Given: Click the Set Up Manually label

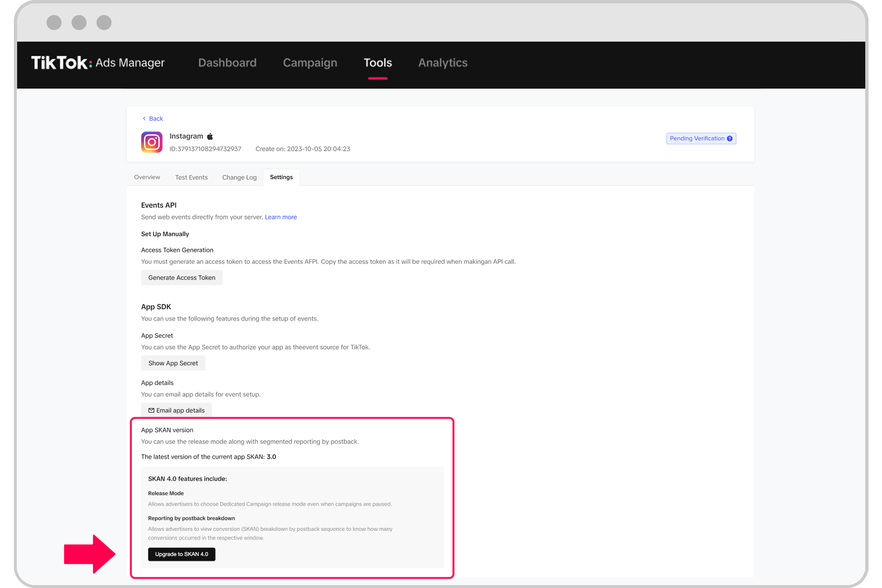Looking at the screenshot, I should click(165, 234).
